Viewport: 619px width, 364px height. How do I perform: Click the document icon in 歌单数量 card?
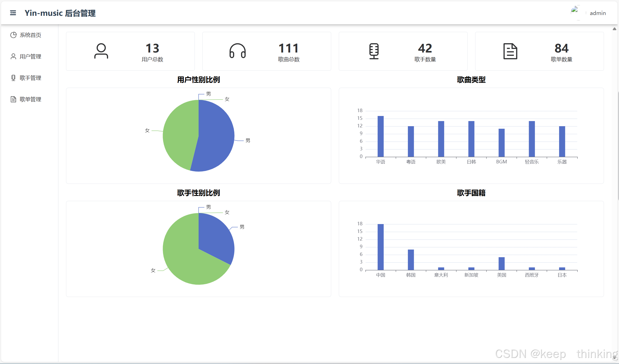point(510,51)
